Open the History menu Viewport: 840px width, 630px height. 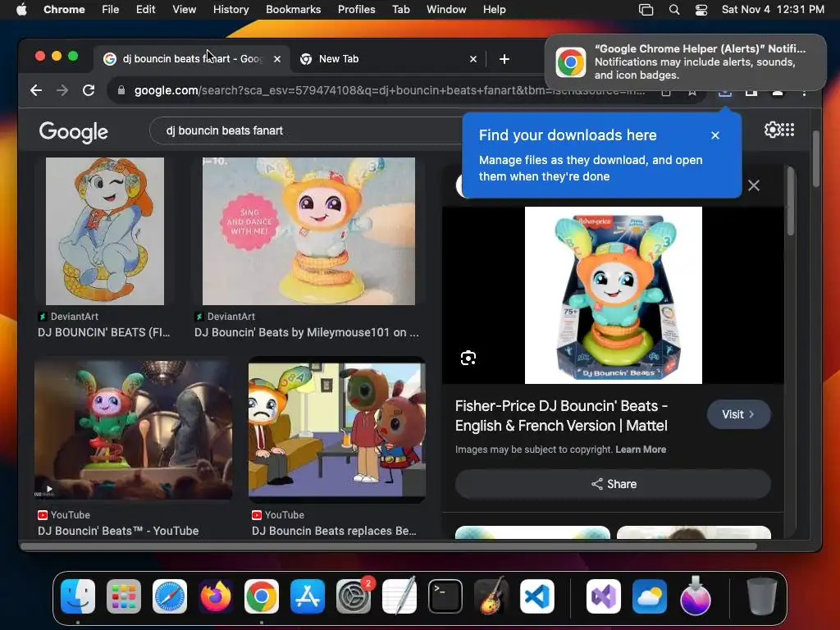point(231,10)
